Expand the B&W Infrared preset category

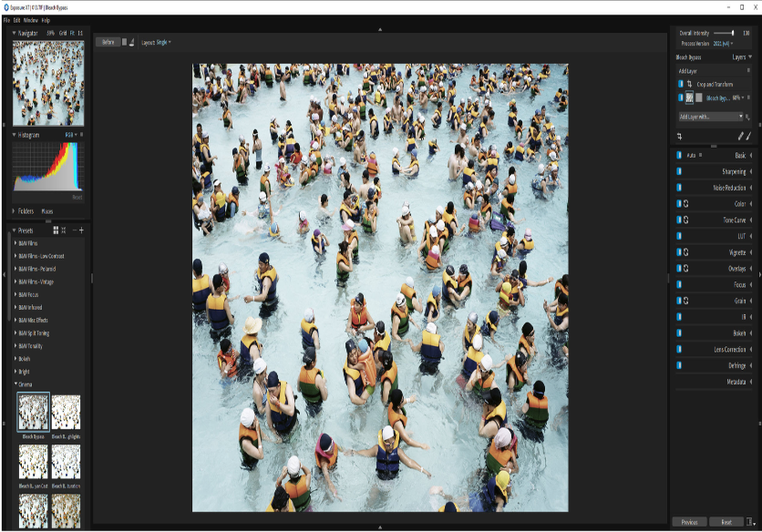(15, 308)
